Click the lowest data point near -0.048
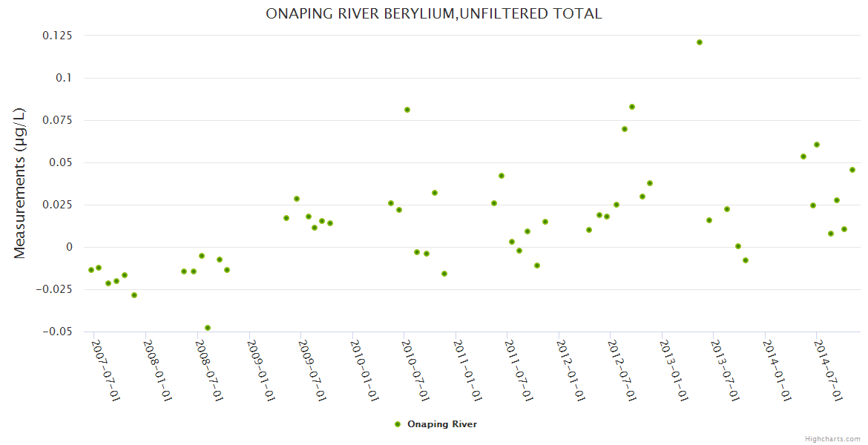Viewport: 868px width, 445px height. pos(208,328)
